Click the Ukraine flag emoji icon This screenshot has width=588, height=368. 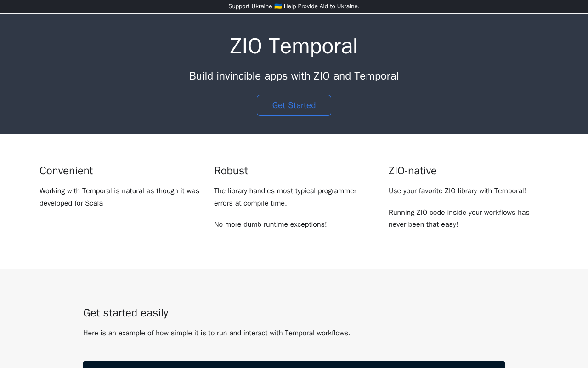tap(278, 6)
